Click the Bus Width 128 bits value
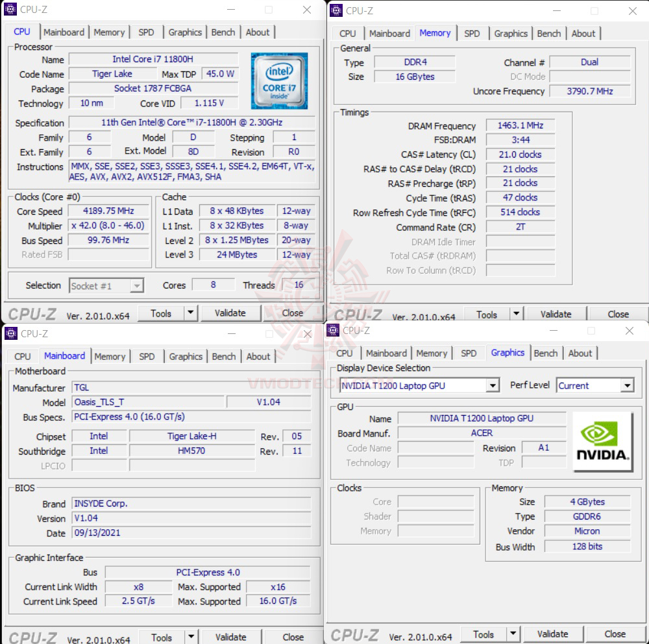Viewport: 649px width, 644px height. (587, 546)
